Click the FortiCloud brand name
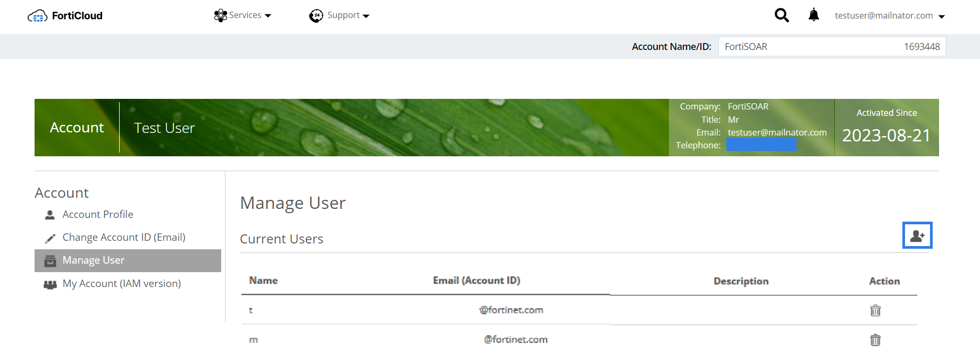Image resolution: width=980 pixels, height=354 pixels. (77, 15)
